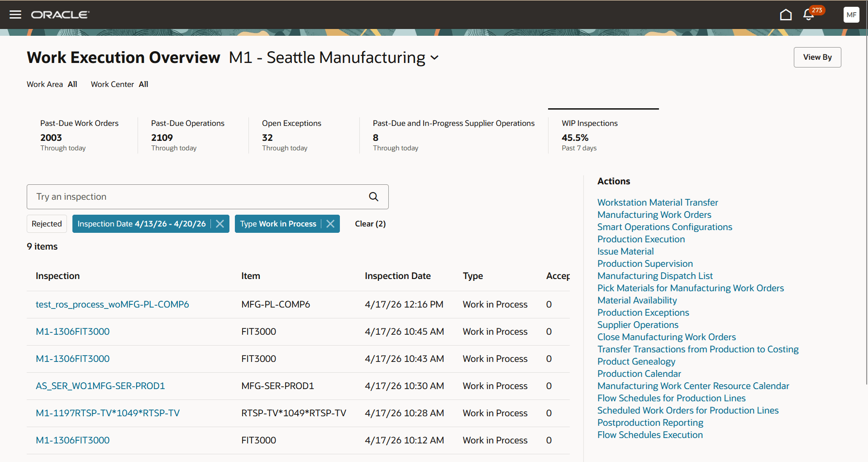
Task: Open Manufacturing Work Orders action
Action: coord(654,215)
